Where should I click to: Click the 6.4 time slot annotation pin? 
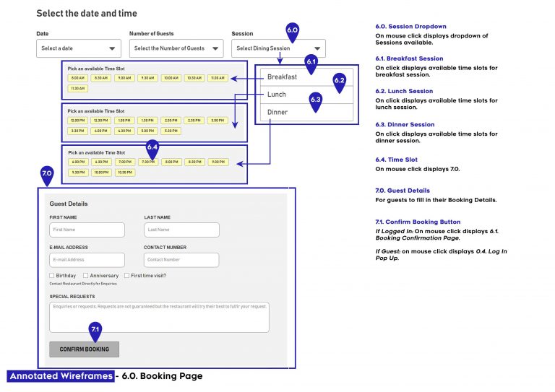click(152, 149)
